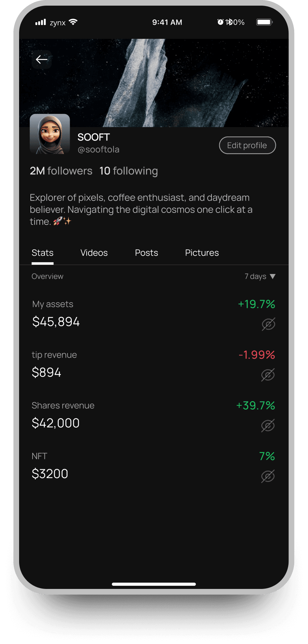
Task: Tap the back arrow button
Action: coord(42,60)
